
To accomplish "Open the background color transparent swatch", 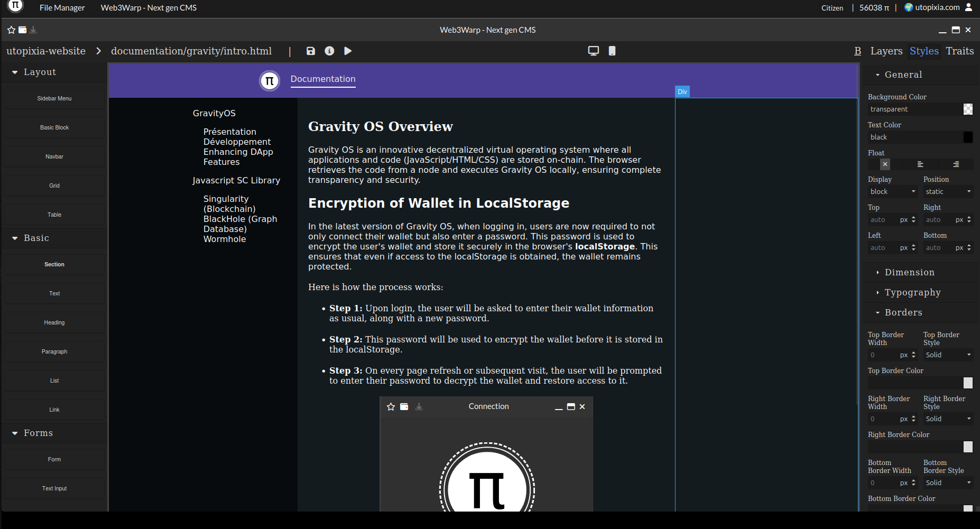I will (x=968, y=109).
